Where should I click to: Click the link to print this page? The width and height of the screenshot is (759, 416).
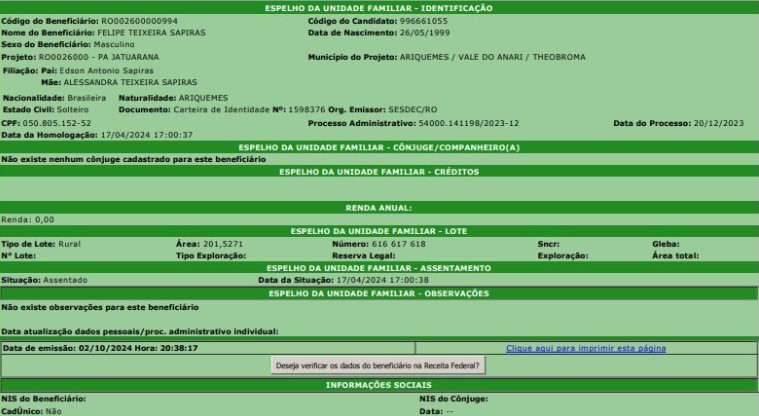585,348
